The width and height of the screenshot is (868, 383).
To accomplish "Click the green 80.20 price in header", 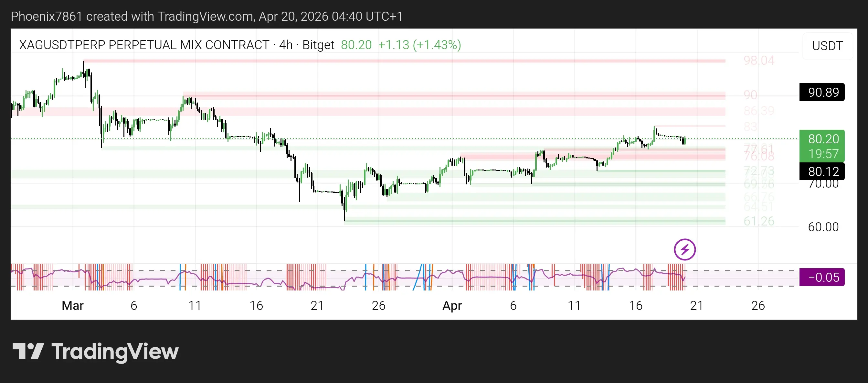I will click(356, 45).
